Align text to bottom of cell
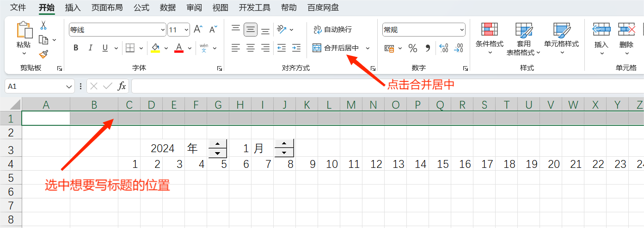 coord(265,30)
